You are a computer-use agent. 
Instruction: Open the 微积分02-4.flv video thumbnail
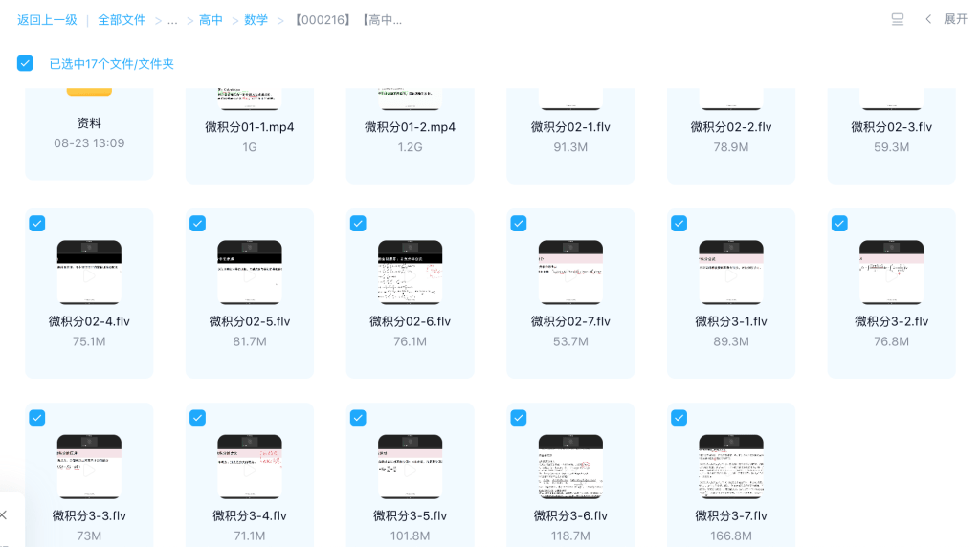point(89,273)
